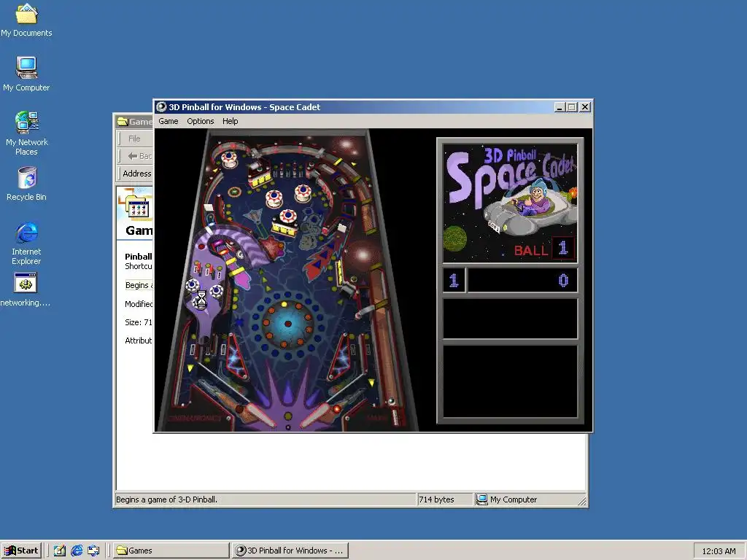The height and width of the screenshot is (560, 747).
Task: Click the 'Size: 71' info line
Action: (x=138, y=322)
